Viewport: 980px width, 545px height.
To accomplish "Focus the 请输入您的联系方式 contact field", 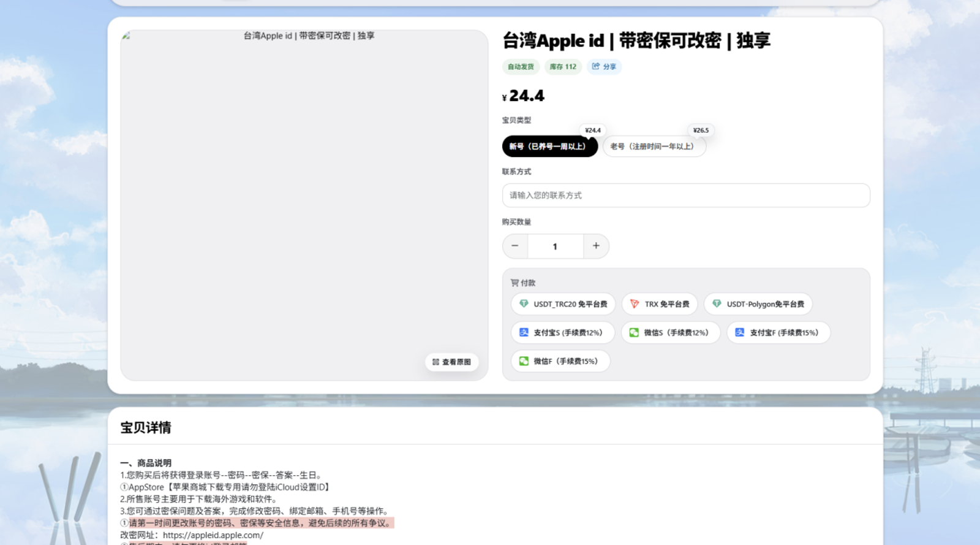I will (x=686, y=196).
